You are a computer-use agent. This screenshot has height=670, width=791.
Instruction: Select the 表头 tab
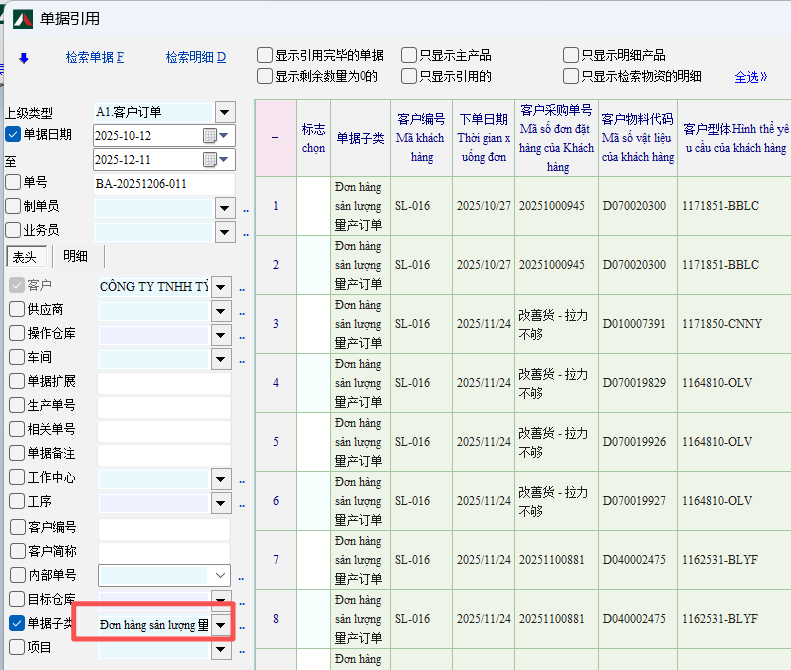point(25,256)
